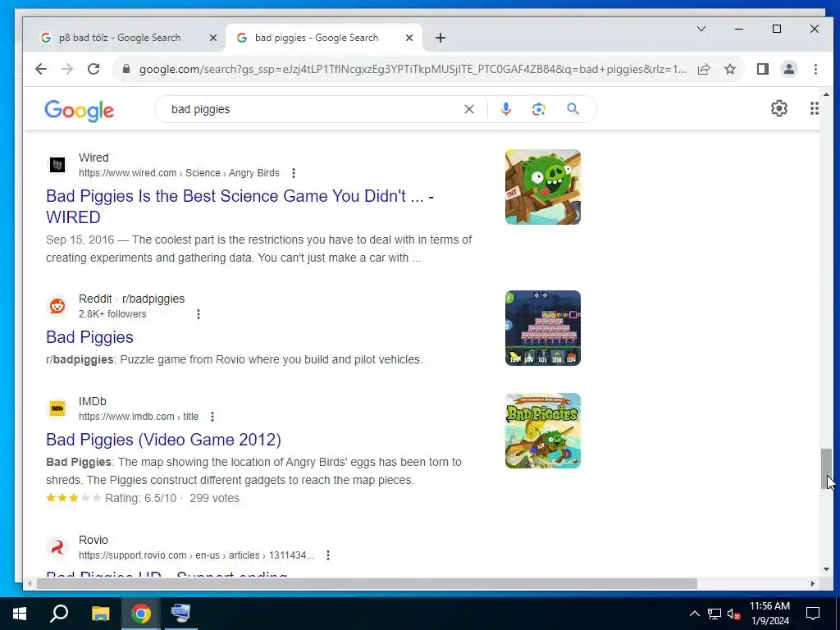840x630 pixels.
Task: Open the network tray icon
Action: (714, 614)
